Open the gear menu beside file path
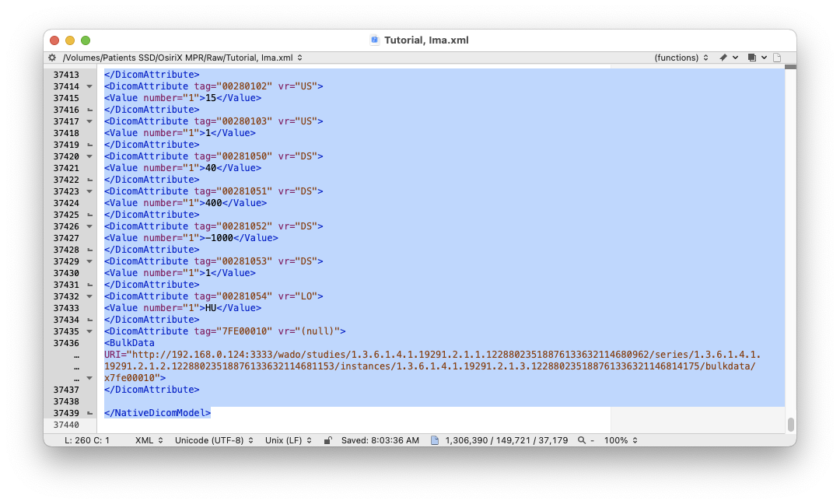Viewport: 840px width, 504px height. [x=52, y=58]
